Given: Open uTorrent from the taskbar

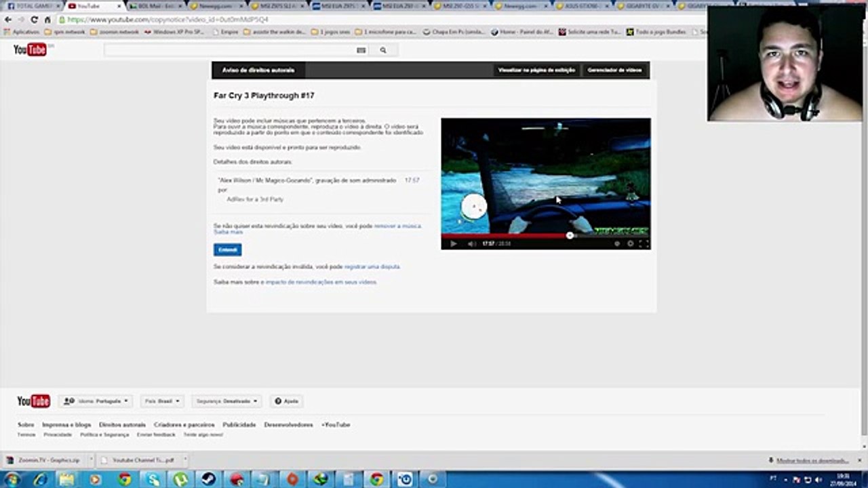Looking at the screenshot, I should (180, 479).
